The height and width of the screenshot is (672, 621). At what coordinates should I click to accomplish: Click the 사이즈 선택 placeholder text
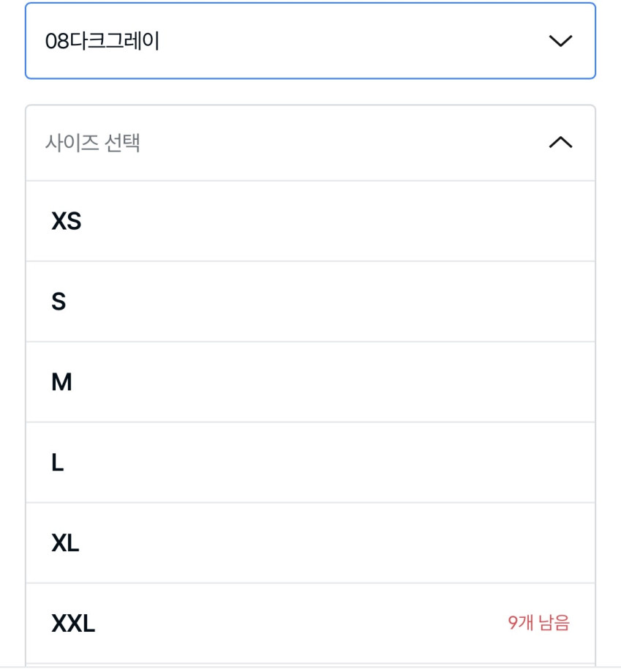click(x=92, y=143)
